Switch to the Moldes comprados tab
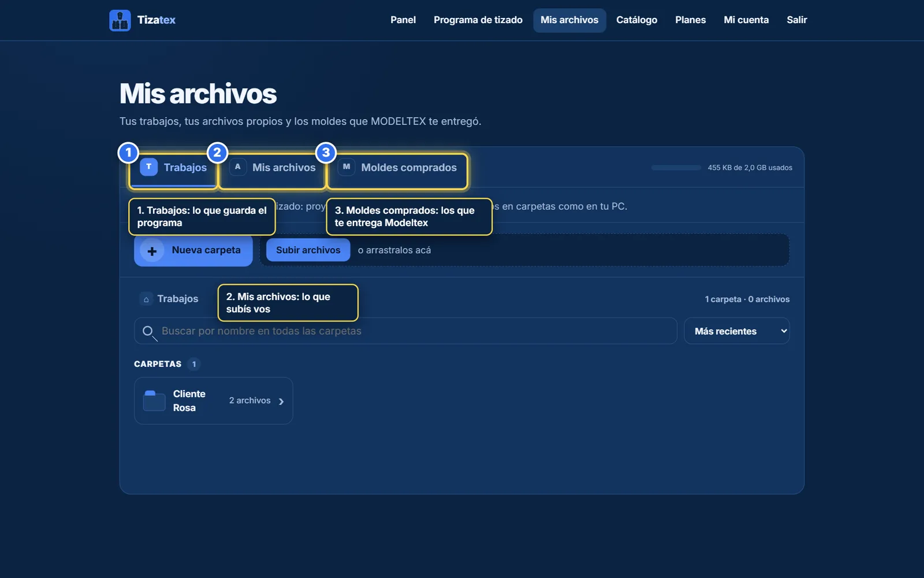The width and height of the screenshot is (924, 578). pos(397,168)
